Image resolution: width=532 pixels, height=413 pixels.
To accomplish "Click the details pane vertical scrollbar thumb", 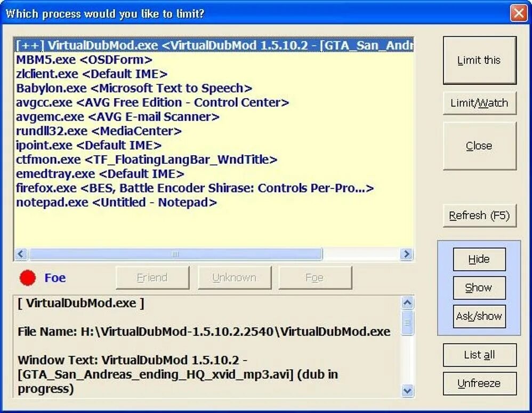I will (x=407, y=322).
